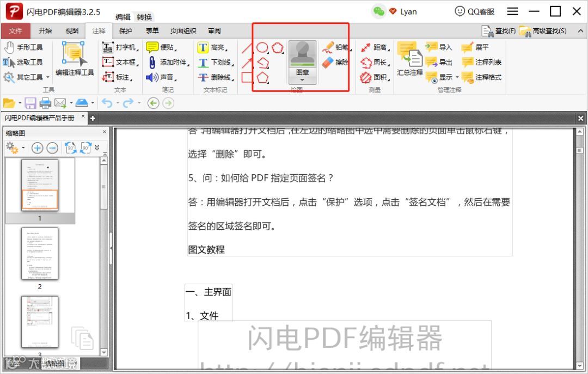Select page 2 thumbnail
Screen dimensions: 588x374
coord(40,254)
